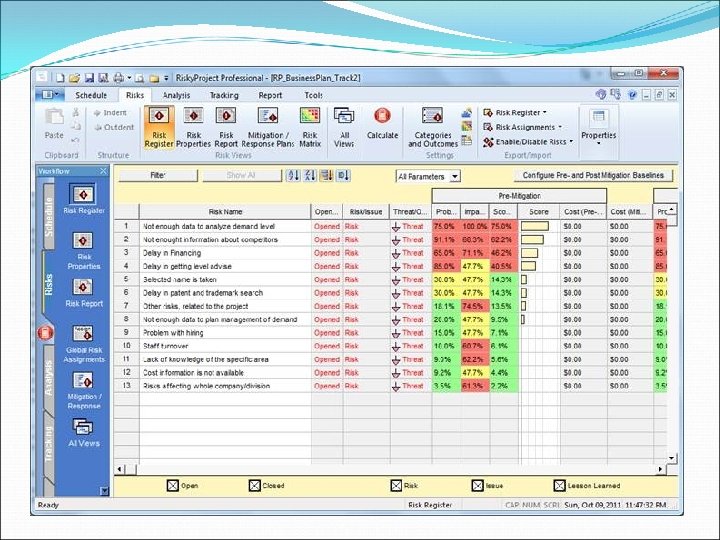Select the Schedule vertical workflow tab
Image resolution: width=720 pixels, height=540 pixels.
tap(48, 216)
